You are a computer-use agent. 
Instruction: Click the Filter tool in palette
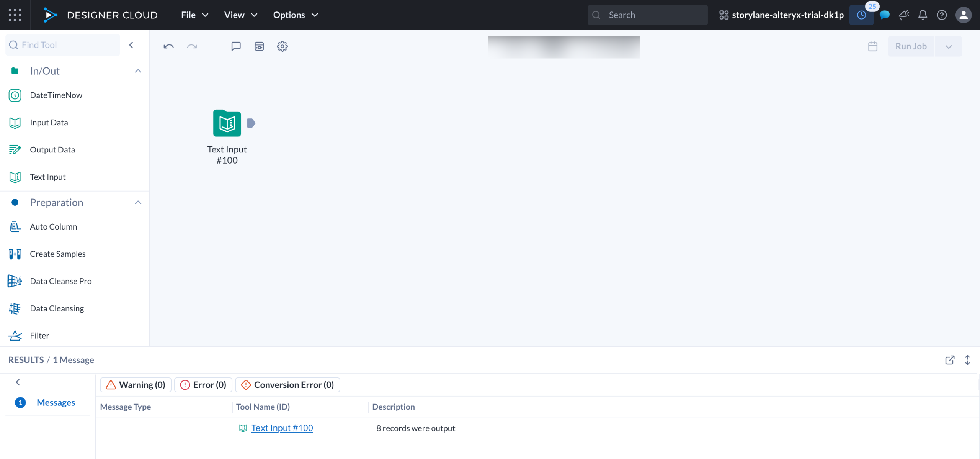point(39,336)
